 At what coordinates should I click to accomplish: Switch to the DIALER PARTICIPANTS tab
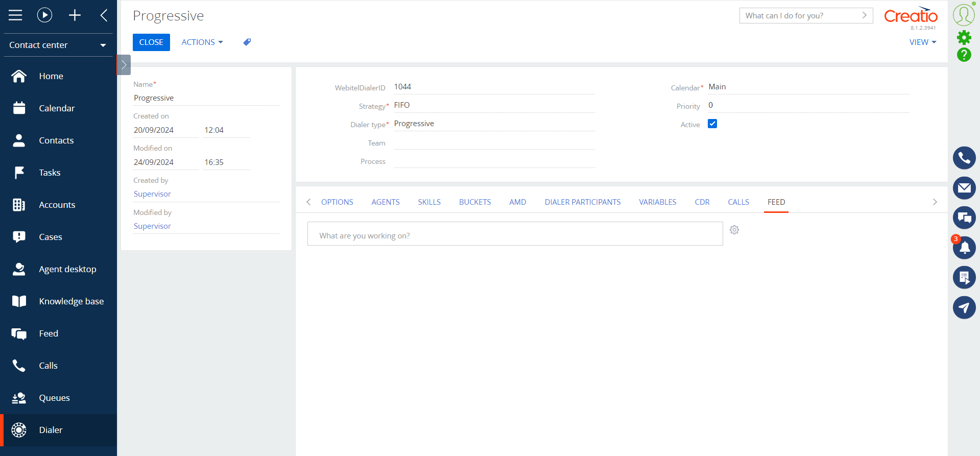(583, 202)
